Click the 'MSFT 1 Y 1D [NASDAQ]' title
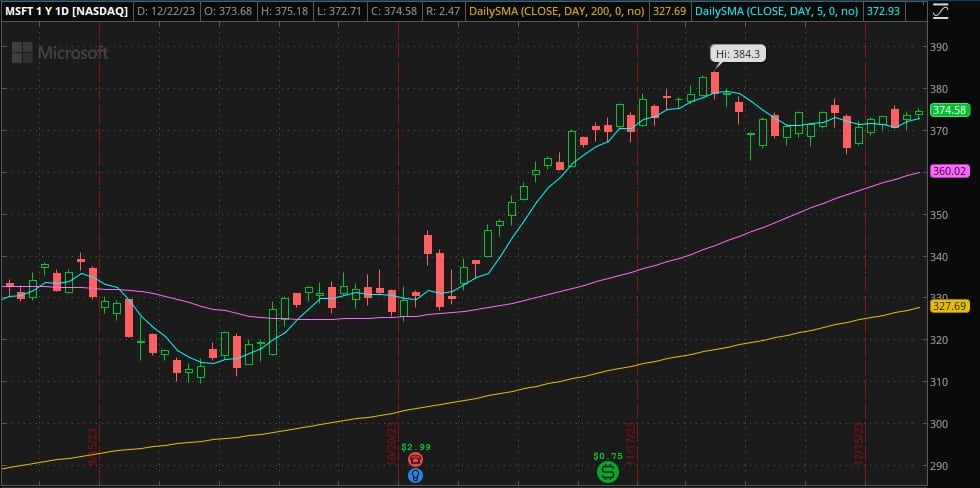 pos(66,11)
